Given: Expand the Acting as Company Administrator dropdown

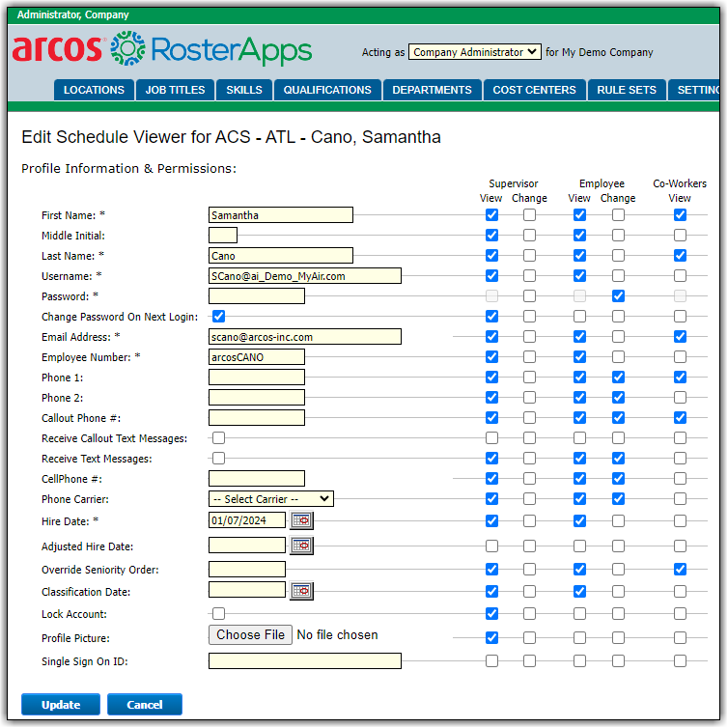Looking at the screenshot, I should [x=474, y=52].
